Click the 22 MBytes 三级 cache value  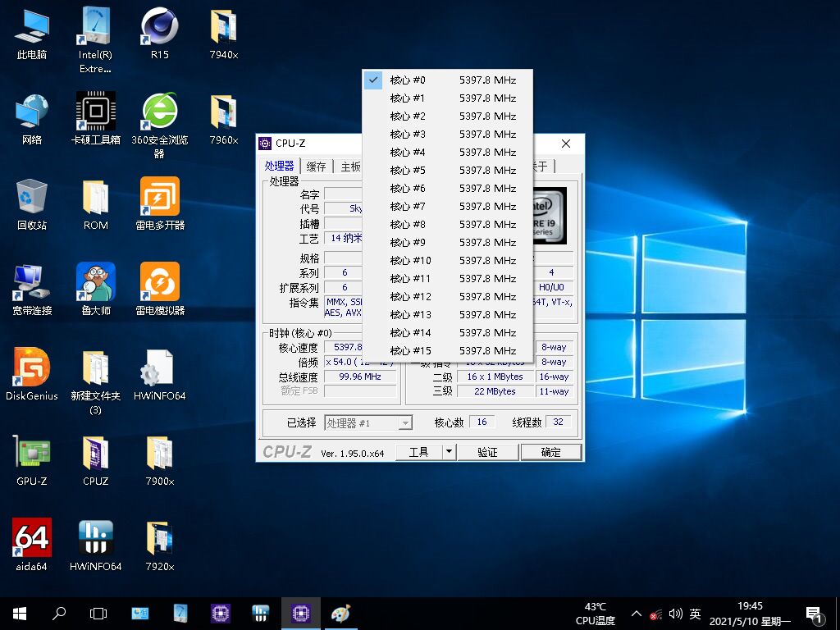[x=495, y=391]
